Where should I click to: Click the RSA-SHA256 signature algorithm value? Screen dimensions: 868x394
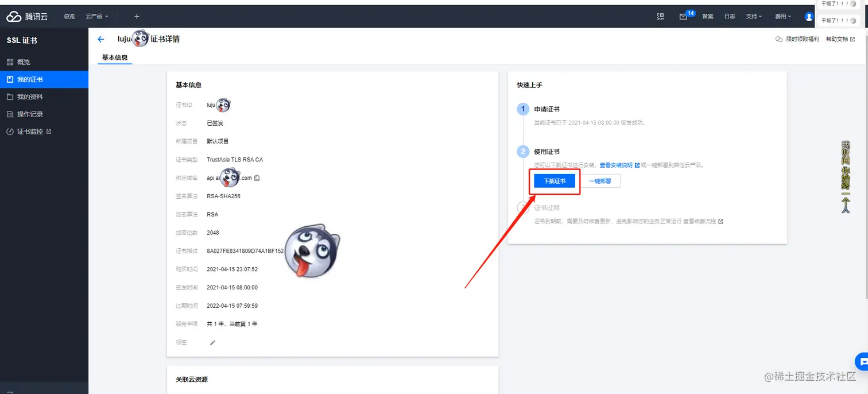[x=223, y=196]
